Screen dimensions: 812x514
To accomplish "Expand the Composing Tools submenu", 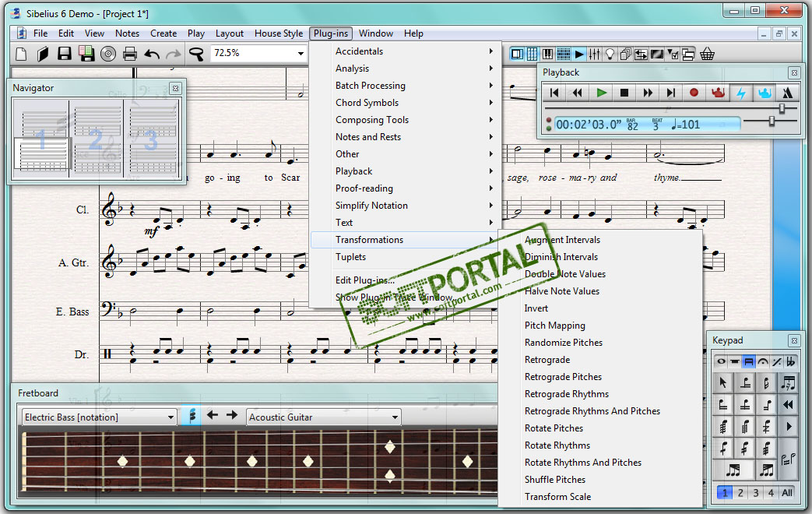I will pos(406,120).
